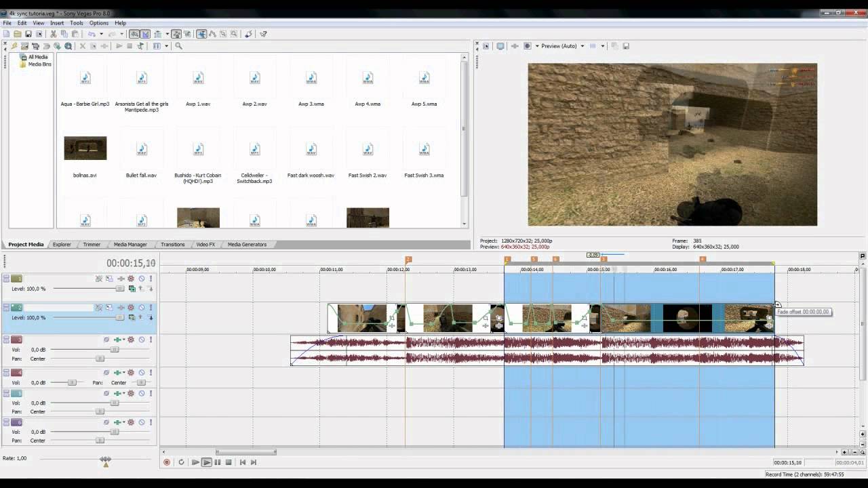
Task: Click the Copy icon in the main toolbar
Action: click(64, 34)
